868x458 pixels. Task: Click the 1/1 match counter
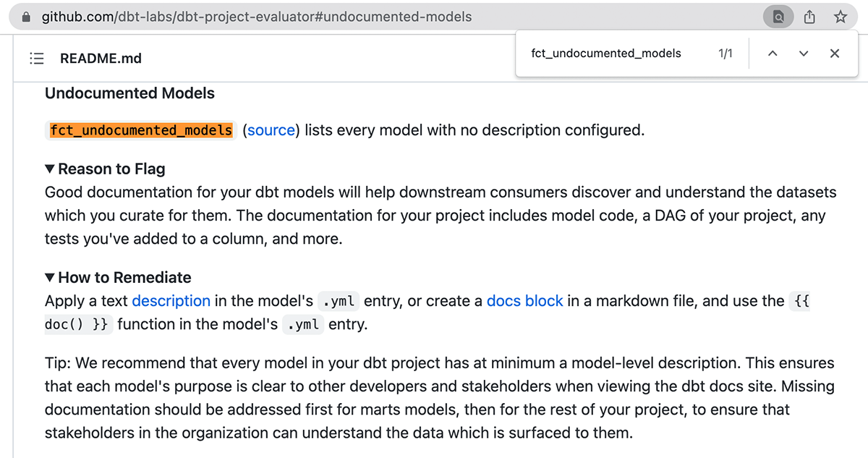pyautogui.click(x=726, y=54)
